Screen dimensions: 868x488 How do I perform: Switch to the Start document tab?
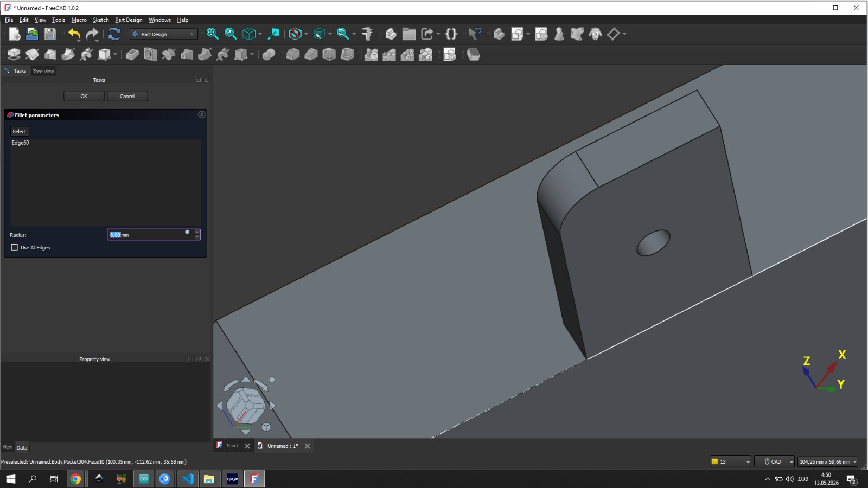[233, 446]
